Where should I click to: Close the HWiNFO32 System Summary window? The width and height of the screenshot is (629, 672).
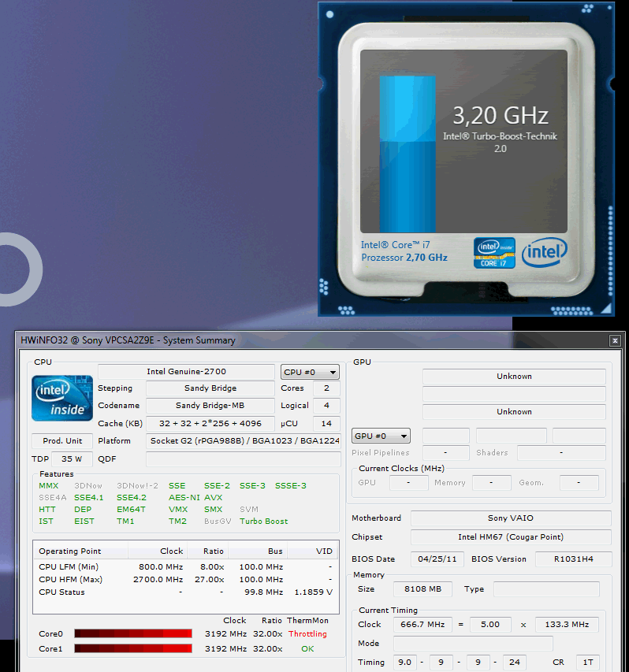coord(615,340)
